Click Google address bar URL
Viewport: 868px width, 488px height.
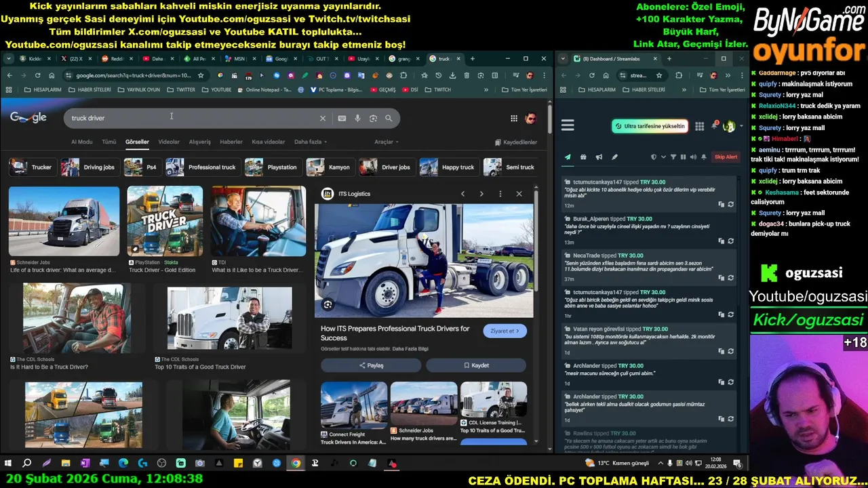134,75
